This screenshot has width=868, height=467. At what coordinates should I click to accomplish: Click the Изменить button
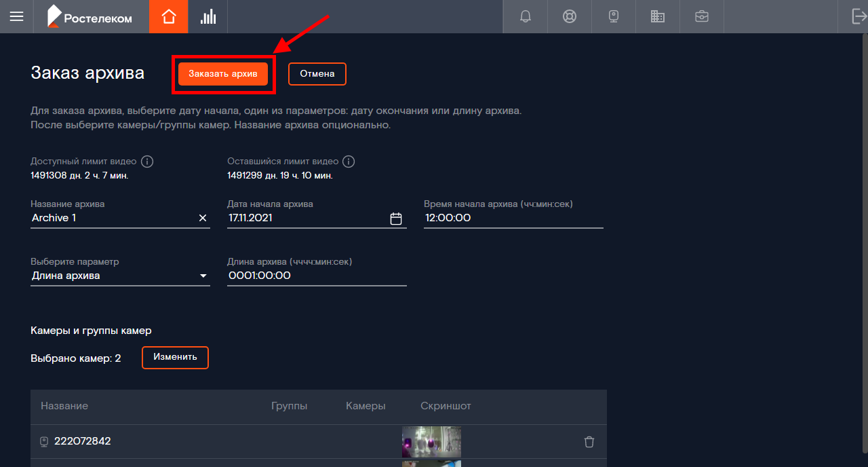pos(175,357)
